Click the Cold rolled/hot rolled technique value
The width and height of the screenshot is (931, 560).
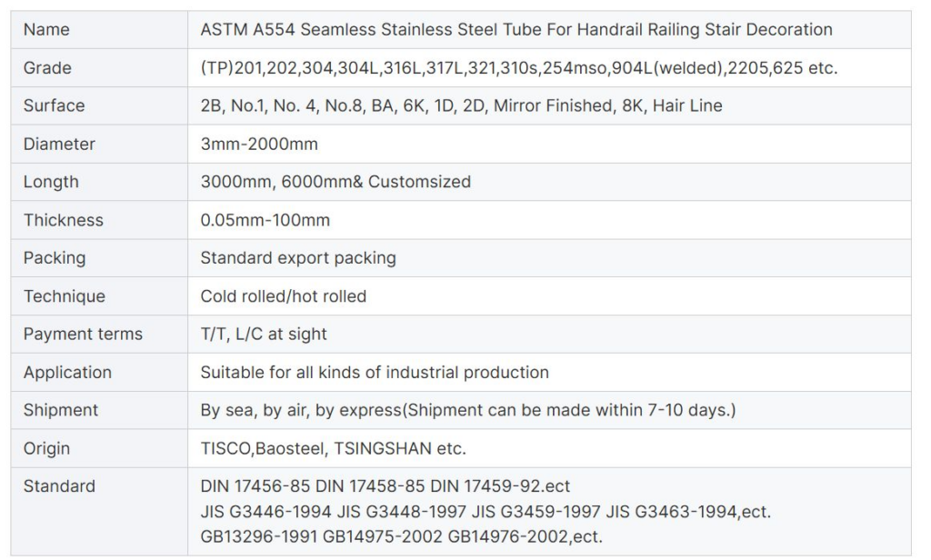pos(284,296)
